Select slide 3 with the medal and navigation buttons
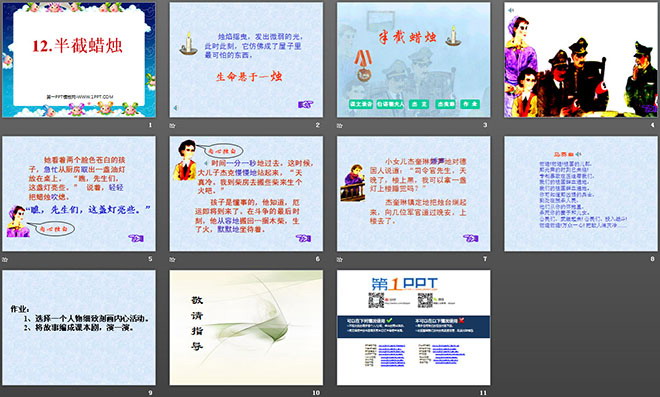660x397 pixels. pyautogui.click(x=413, y=60)
